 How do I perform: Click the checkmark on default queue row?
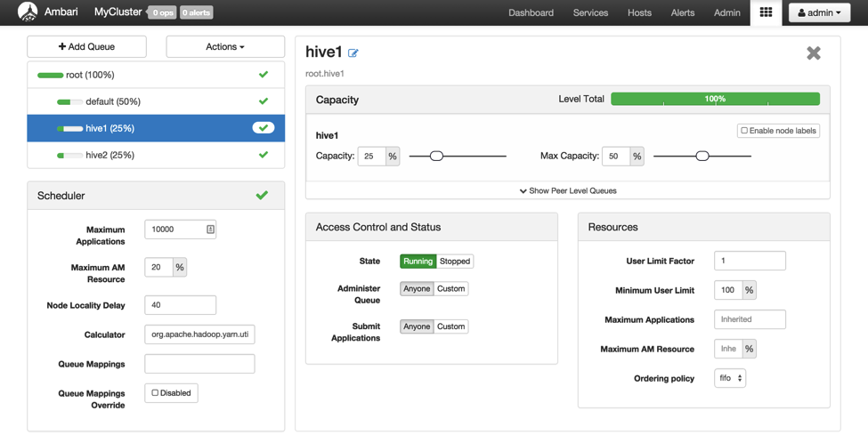264,101
